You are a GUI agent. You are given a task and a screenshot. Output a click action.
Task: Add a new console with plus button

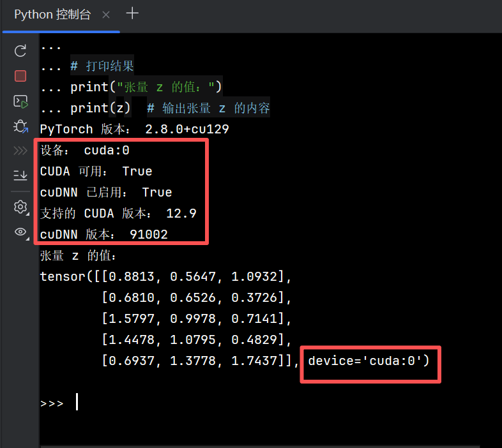[x=132, y=13]
